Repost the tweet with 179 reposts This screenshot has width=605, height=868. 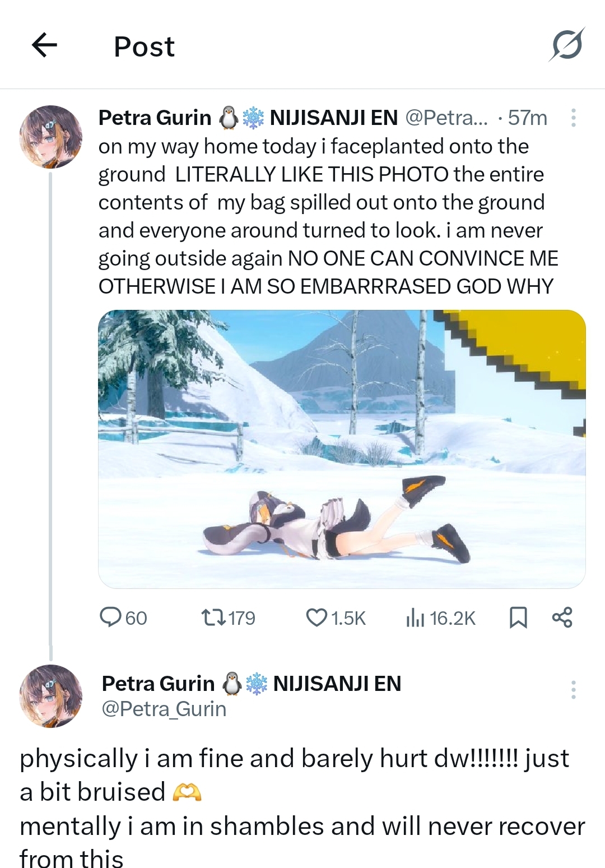(x=213, y=618)
